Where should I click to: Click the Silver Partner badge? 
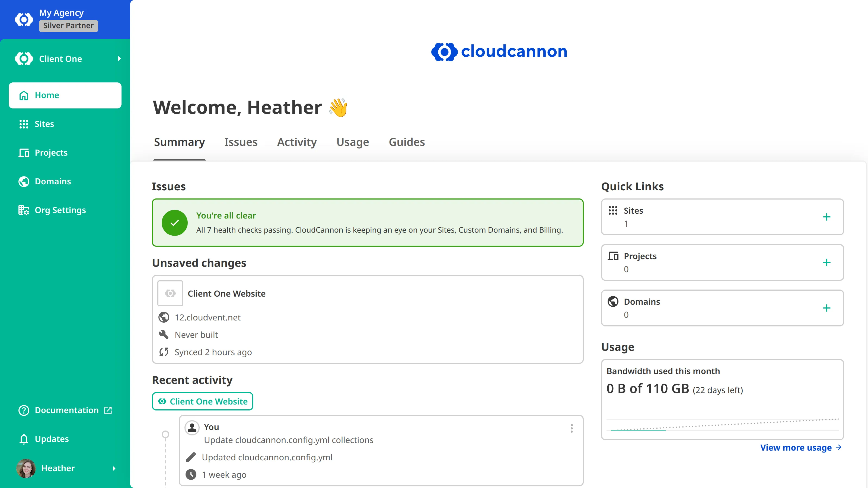(68, 25)
